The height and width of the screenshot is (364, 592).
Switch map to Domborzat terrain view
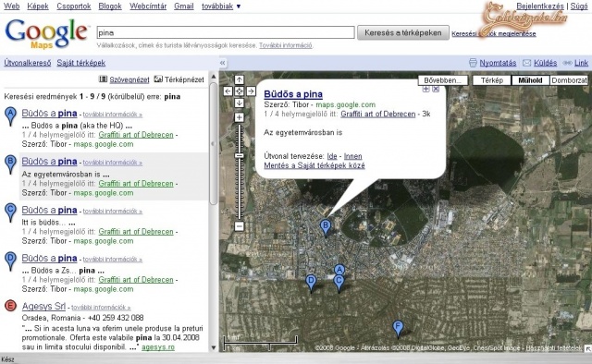click(x=569, y=80)
